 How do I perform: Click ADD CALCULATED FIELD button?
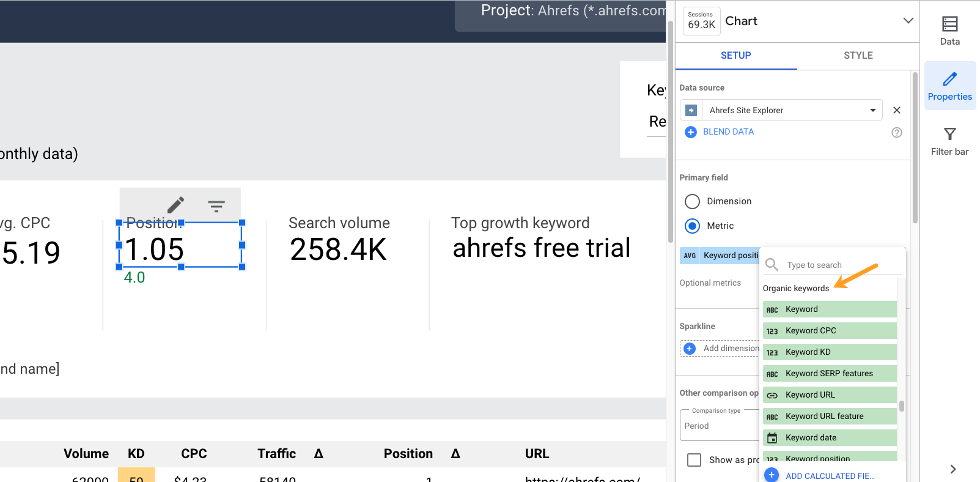829,475
